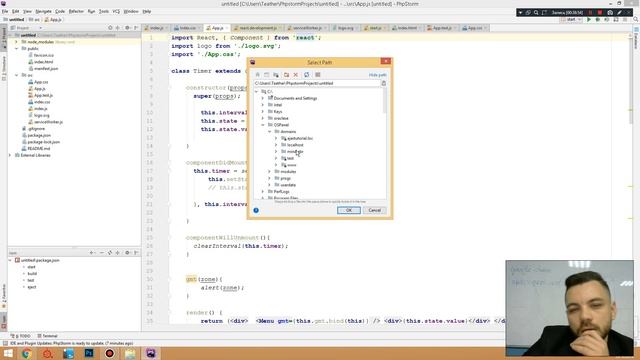Open the File menu
Screen dimensions: 640x360
pyautogui.click(x=5, y=11)
